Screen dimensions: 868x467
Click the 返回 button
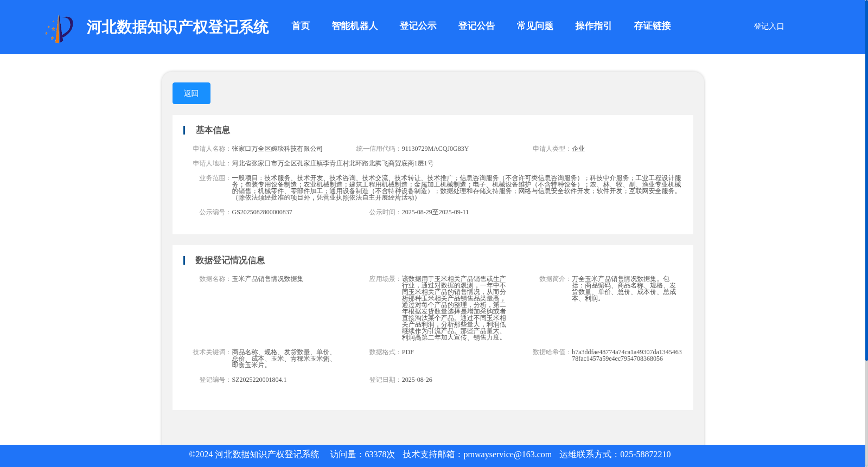(192, 93)
